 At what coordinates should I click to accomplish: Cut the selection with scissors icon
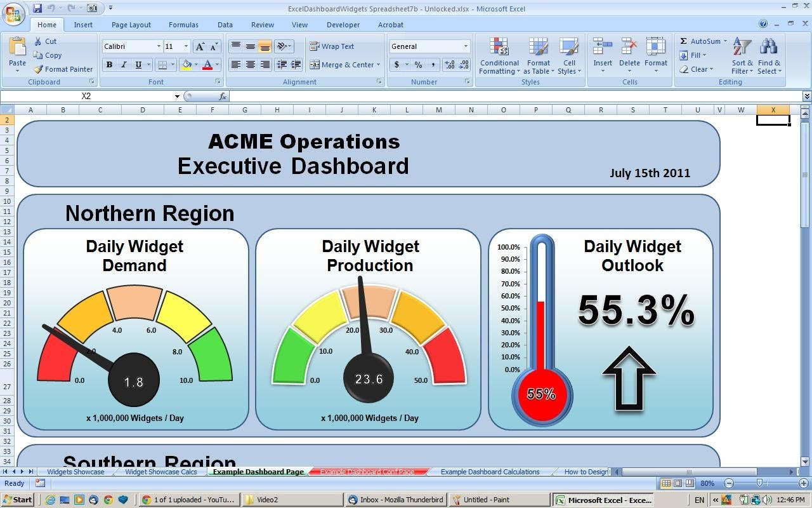tap(46, 41)
